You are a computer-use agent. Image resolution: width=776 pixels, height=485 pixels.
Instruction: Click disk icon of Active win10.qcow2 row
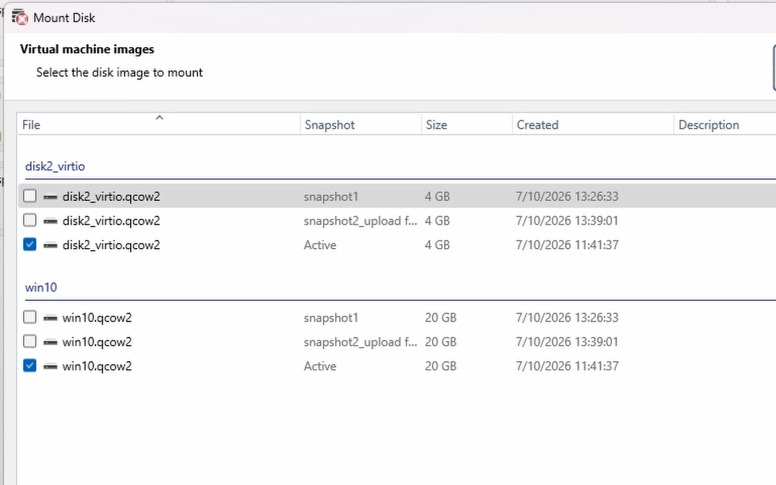50,366
